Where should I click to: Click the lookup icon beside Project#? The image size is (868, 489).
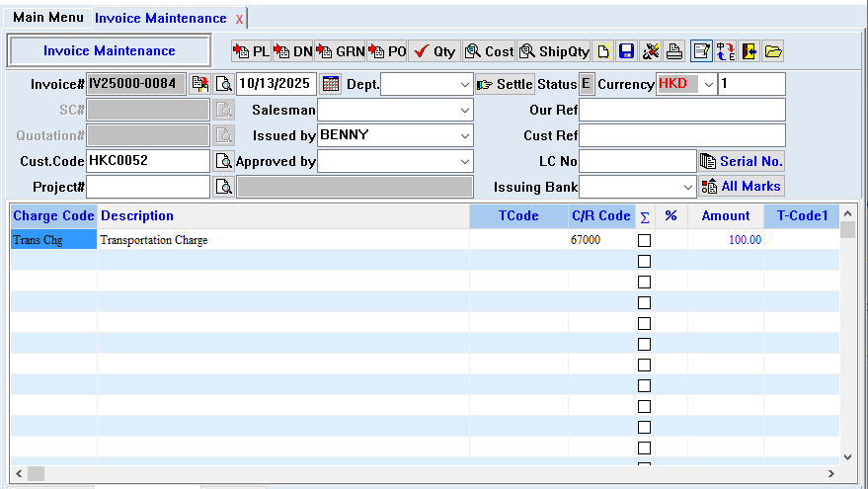pos(224,187)
